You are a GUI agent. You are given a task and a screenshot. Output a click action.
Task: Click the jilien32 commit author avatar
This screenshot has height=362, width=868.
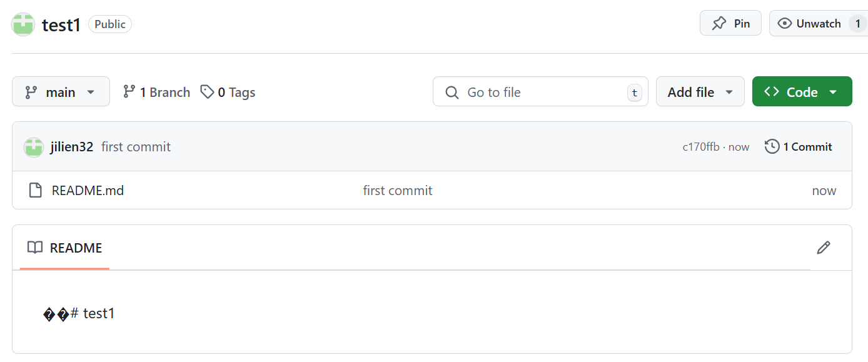[33, 147]
